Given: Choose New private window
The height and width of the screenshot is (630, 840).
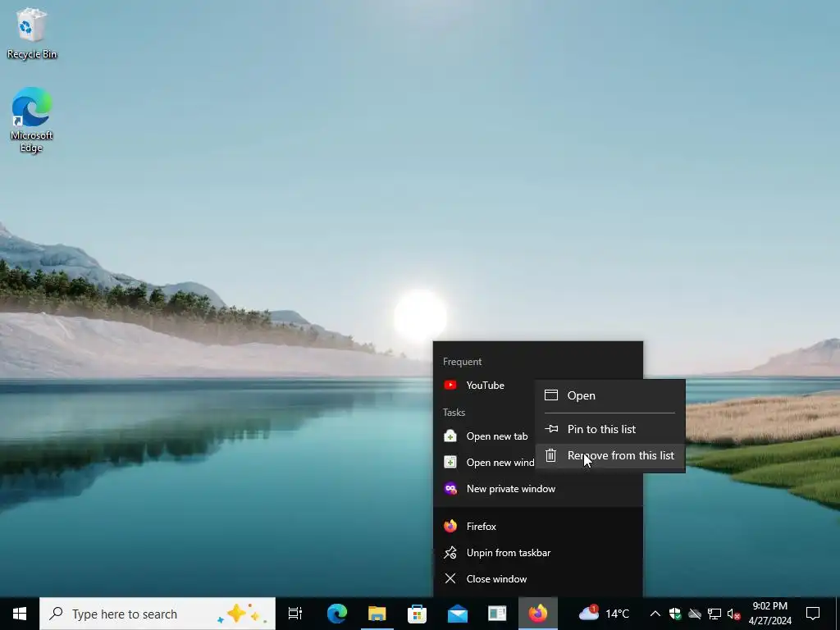Looking at the screenshot, I should click(x=538, y=489).
